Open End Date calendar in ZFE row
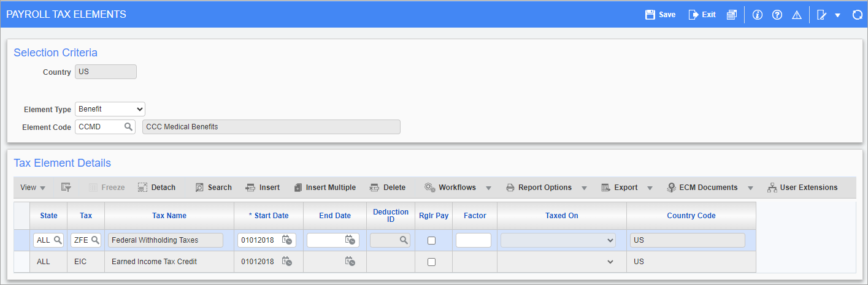Viewport: 868px width, 285px height. click(x=350, y=240)
